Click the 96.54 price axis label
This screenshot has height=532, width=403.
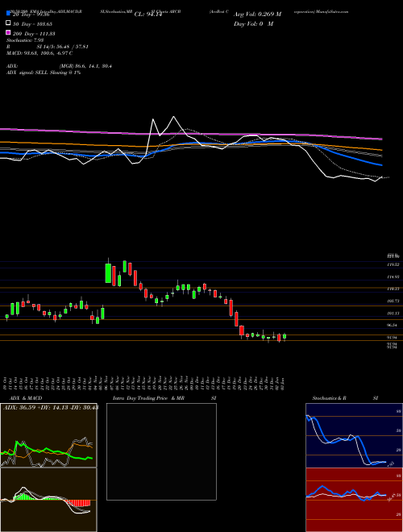click(393, 325)
